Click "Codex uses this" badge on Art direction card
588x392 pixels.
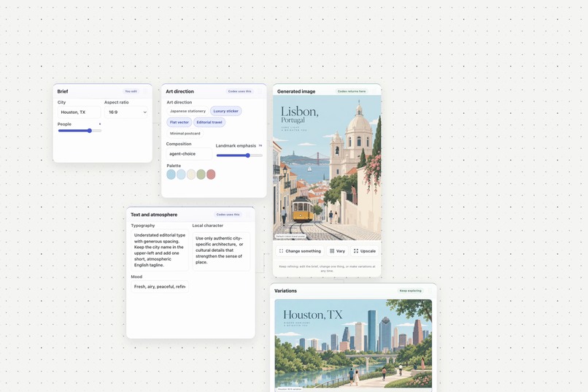coord(239,91)
